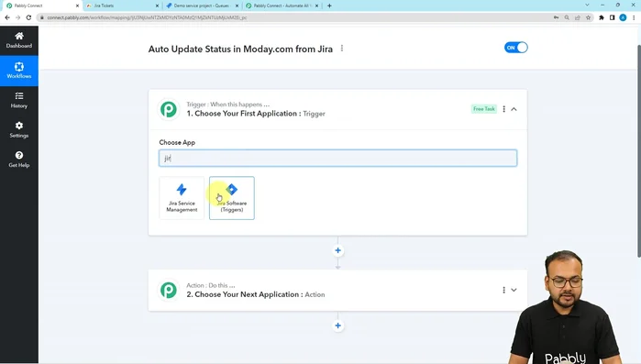
Task: Open the password key icon
Action: [x=556, y=17]
